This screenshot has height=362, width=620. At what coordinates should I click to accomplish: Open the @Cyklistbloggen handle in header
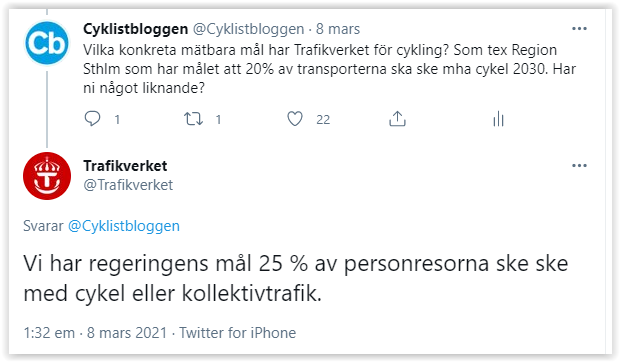[x=248, y=29]
